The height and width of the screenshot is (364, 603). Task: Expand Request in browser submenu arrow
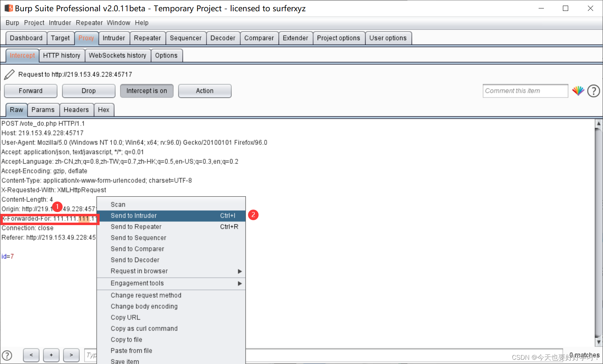[x=240, y=271]
